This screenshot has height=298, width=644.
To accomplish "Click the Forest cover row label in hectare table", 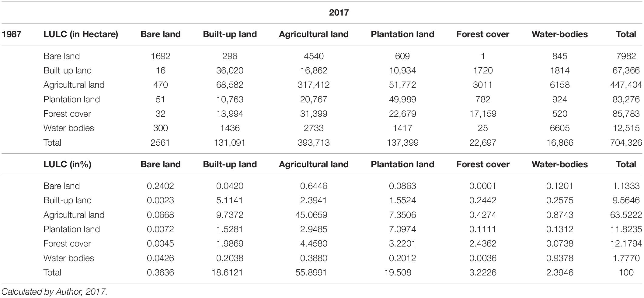I will click(x=67, y=114).
